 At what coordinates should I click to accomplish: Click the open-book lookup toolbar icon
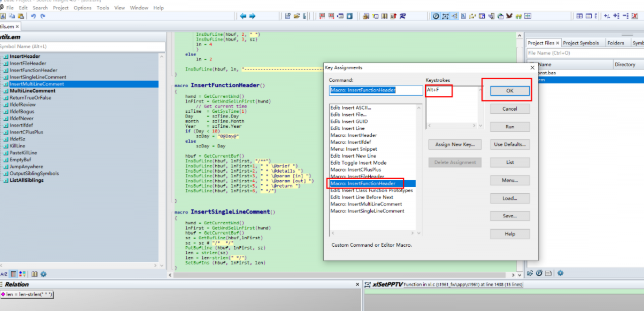pos(384,16)
